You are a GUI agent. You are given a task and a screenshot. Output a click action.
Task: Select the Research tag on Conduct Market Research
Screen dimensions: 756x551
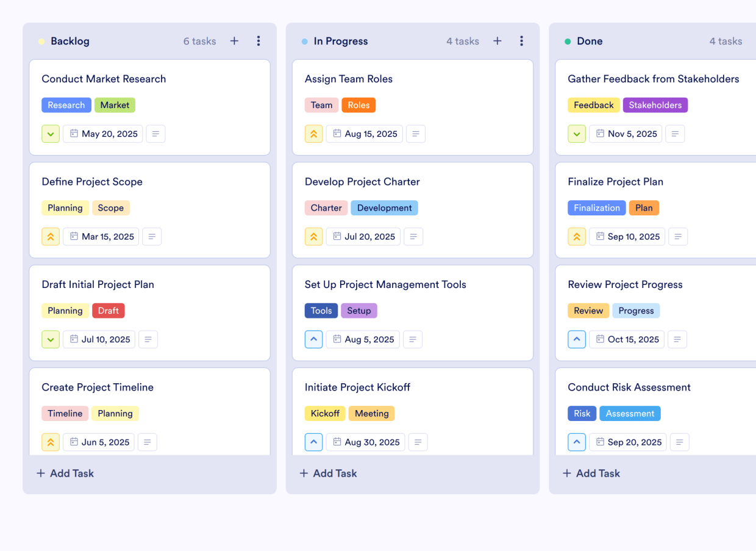coord(66,105)
